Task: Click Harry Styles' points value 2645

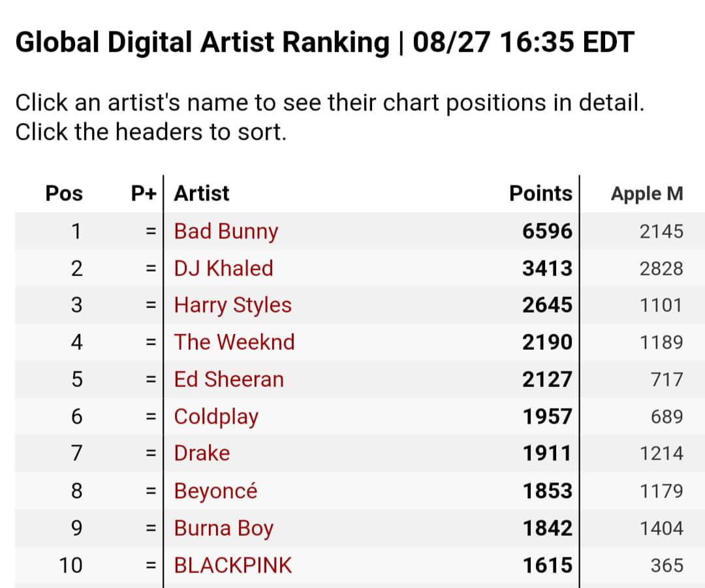Action: [547, 305]
